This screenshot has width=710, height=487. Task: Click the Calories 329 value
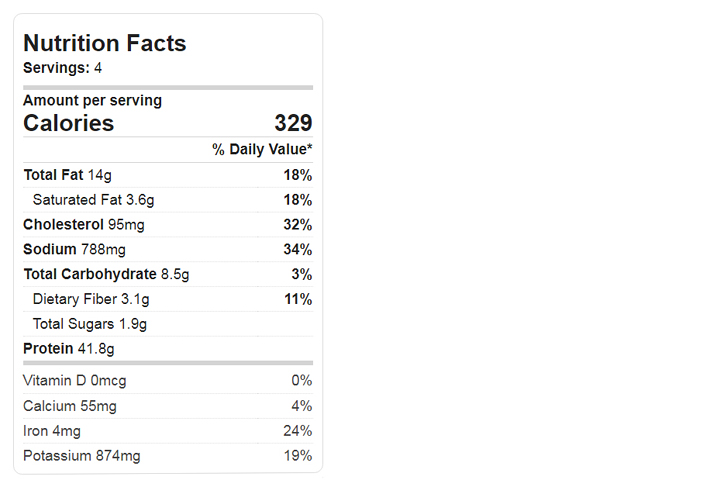pyautogui.click(x=293, y=123)
